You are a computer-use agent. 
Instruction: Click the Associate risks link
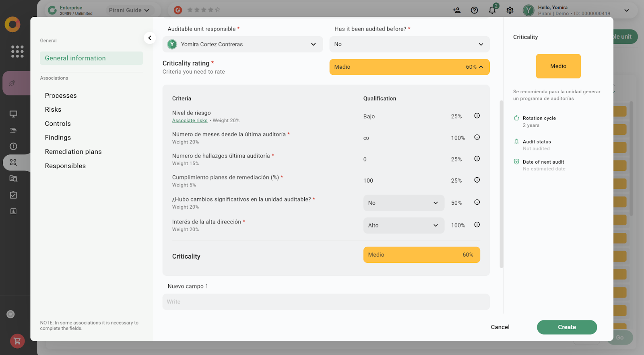pyautogui.click(x=190, y=121)
